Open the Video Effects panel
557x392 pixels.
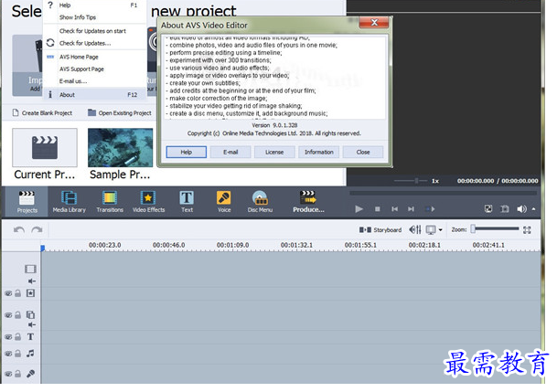point(148,202)
